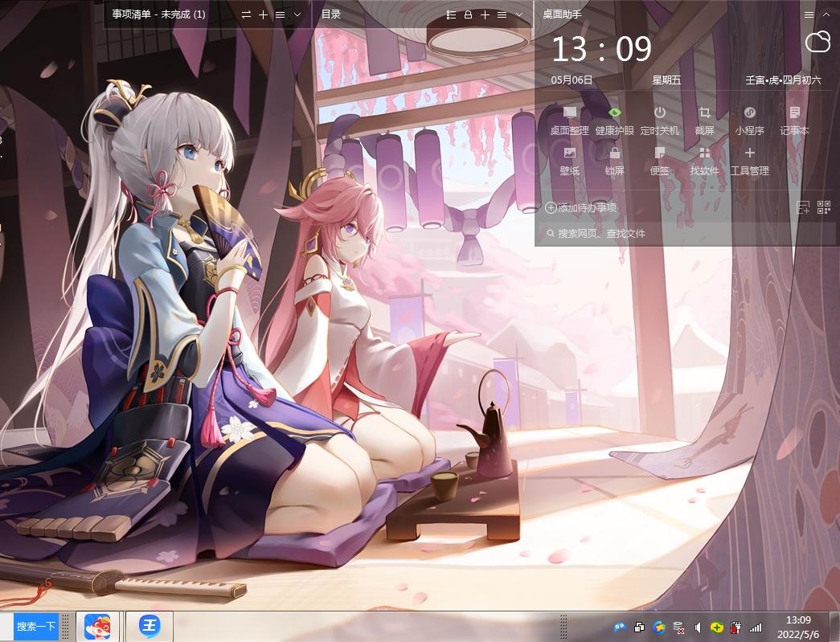Image resolution: width=840 pixels, height=642 pixels.
Task: Open 便签 sticky notes
Action: (x=659, y=162)
